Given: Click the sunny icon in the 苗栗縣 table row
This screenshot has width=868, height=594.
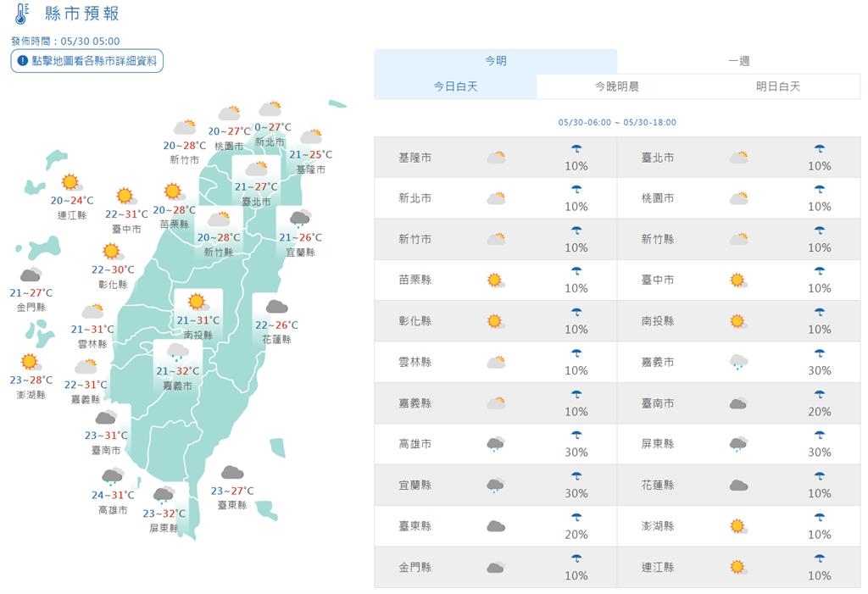Looking at the screenshot, I should (495, 280).
